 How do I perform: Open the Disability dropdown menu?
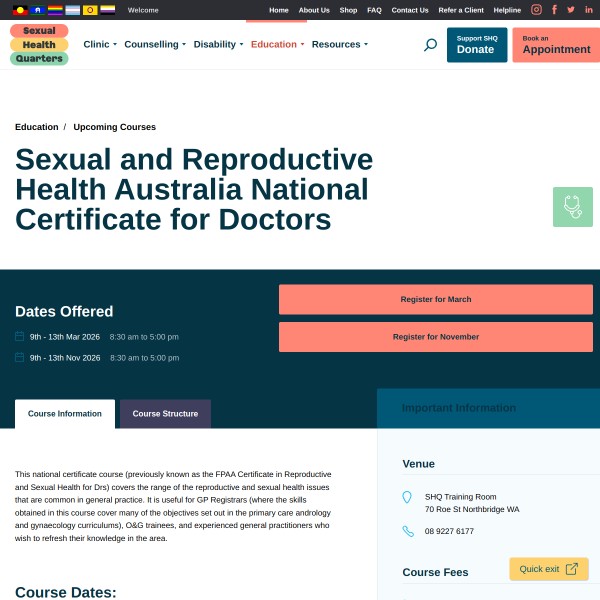218,45
